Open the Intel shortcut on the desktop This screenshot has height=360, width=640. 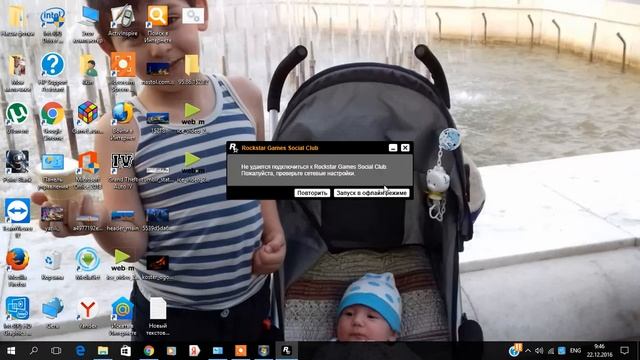click(x=52, y=24)
